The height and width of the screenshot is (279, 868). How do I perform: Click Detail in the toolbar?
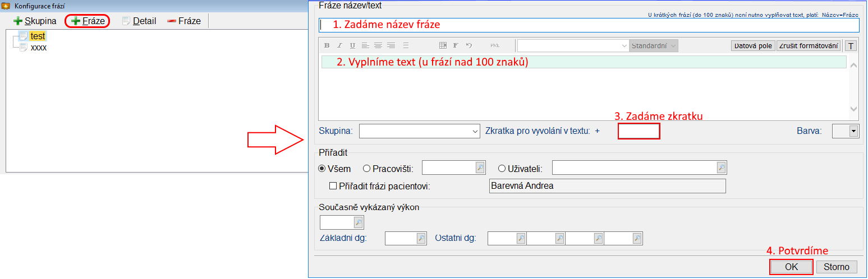click(139, 21)
